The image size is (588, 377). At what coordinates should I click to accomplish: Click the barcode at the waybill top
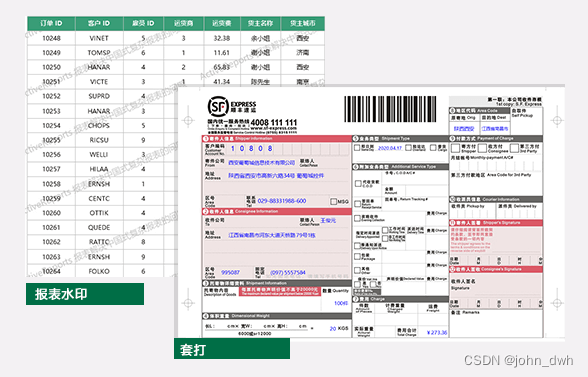coord(390,109)
